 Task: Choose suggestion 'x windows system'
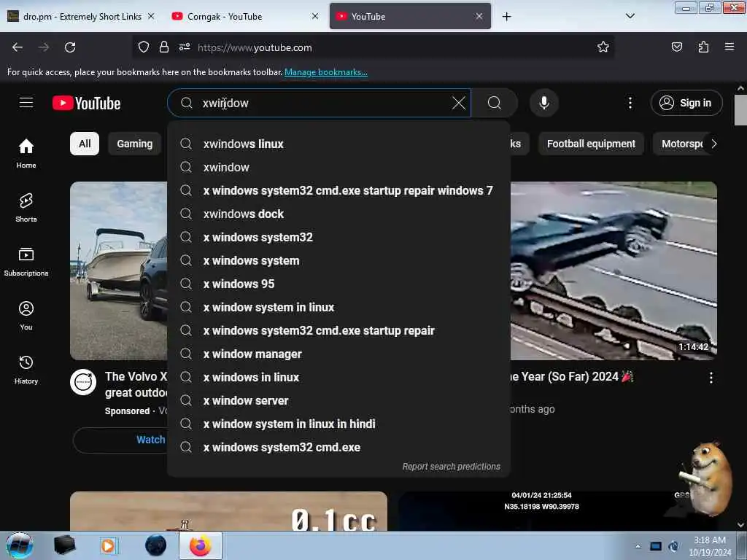338,260
